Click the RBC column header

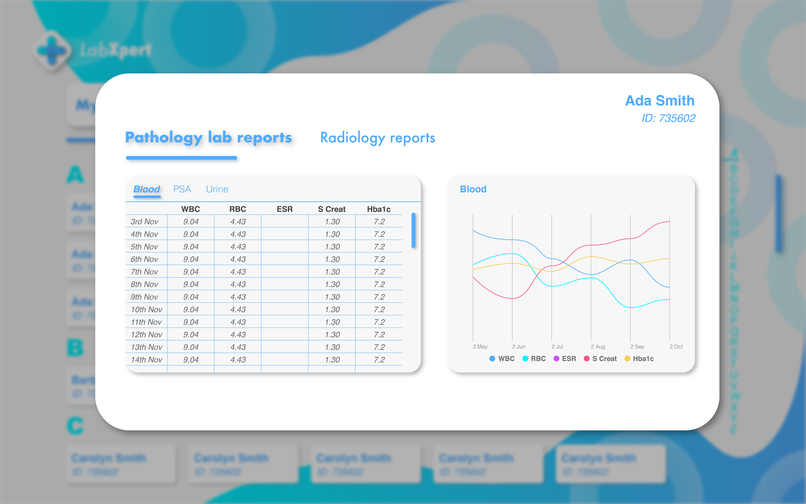[237, 209]
